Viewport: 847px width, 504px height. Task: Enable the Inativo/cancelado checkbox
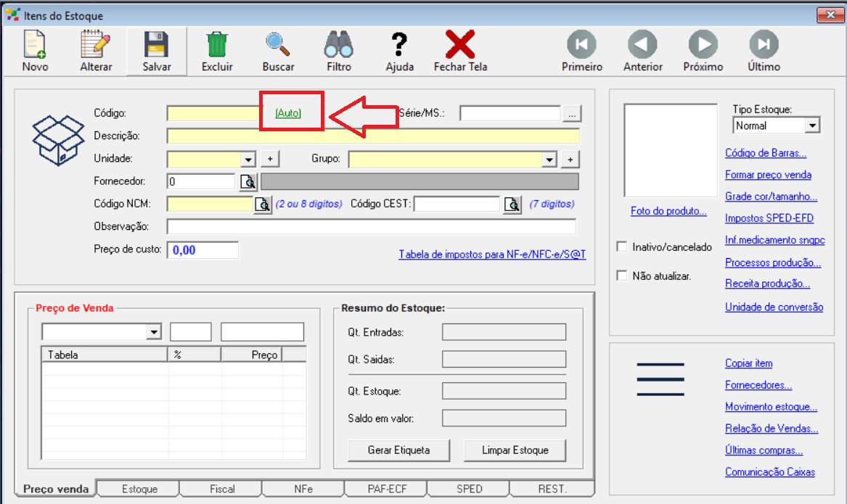[x=621, y=247]
